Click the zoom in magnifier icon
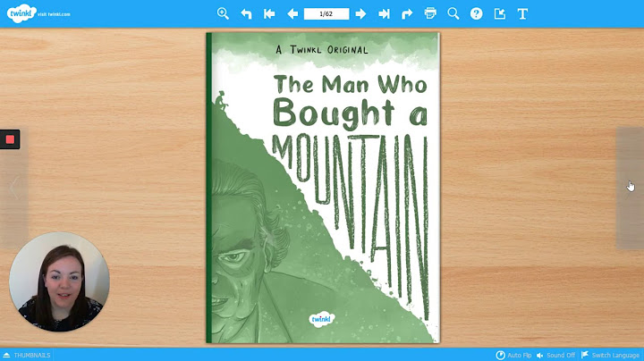The height and width of the screenshot is (361, 644). pyautogui.click(x=223, y=13)
